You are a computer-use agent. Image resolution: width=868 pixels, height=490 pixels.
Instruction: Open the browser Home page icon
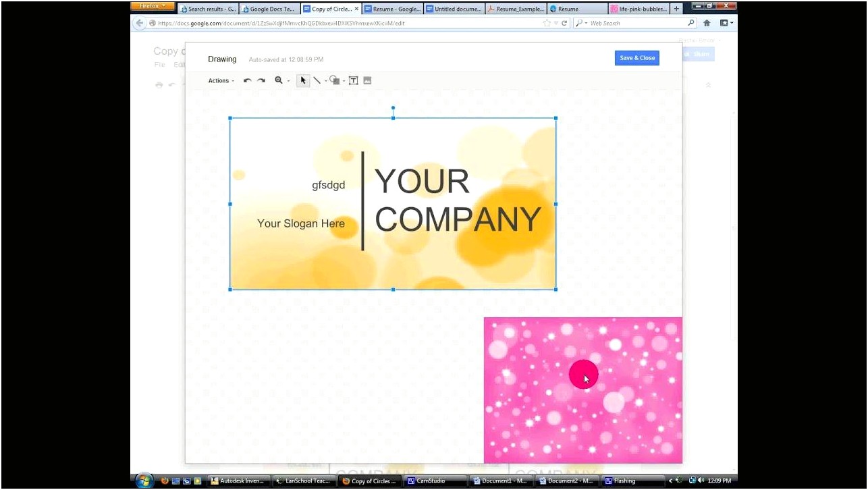click(x=707, y=23)
